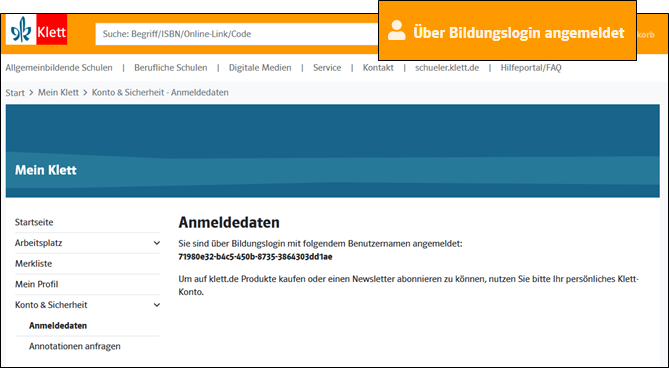Screen dimensions: 669x368
Task: Open the Service menu item
Action: coord(327,68)
